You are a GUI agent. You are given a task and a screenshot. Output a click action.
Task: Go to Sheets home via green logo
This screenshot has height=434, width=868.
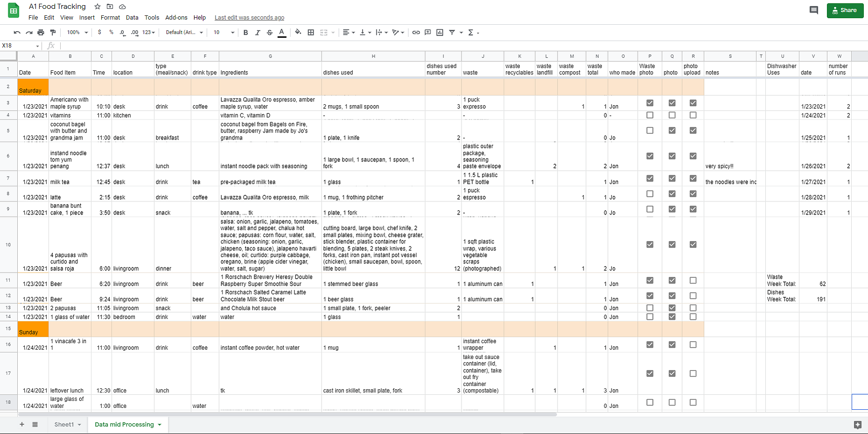pyautogui.click(x=14, y=10)
